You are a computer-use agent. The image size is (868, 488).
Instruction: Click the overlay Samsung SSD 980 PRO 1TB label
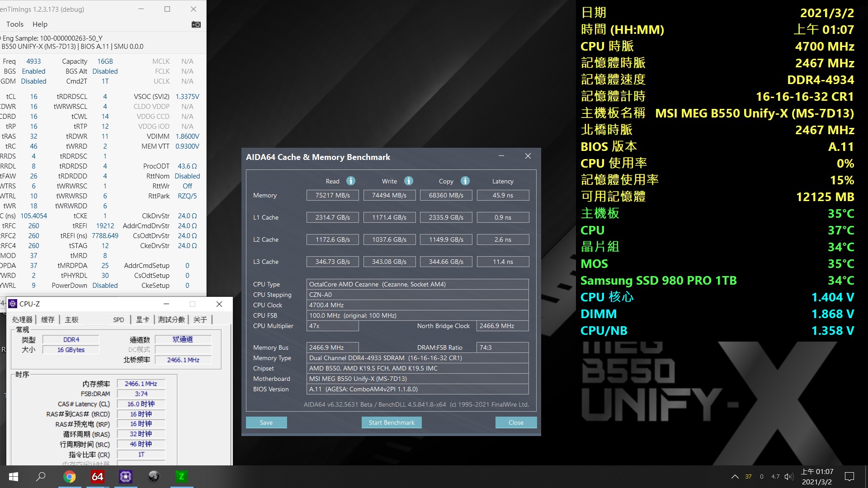point(659,281)
